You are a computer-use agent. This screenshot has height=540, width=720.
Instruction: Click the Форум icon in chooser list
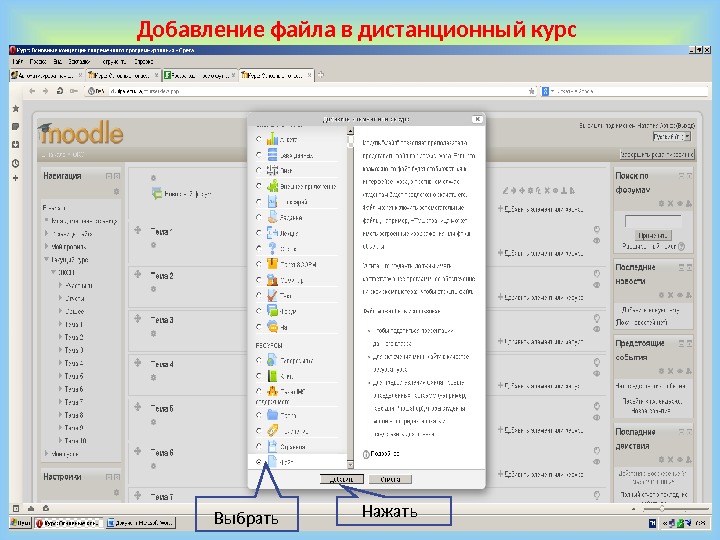(x=272, y=311)
